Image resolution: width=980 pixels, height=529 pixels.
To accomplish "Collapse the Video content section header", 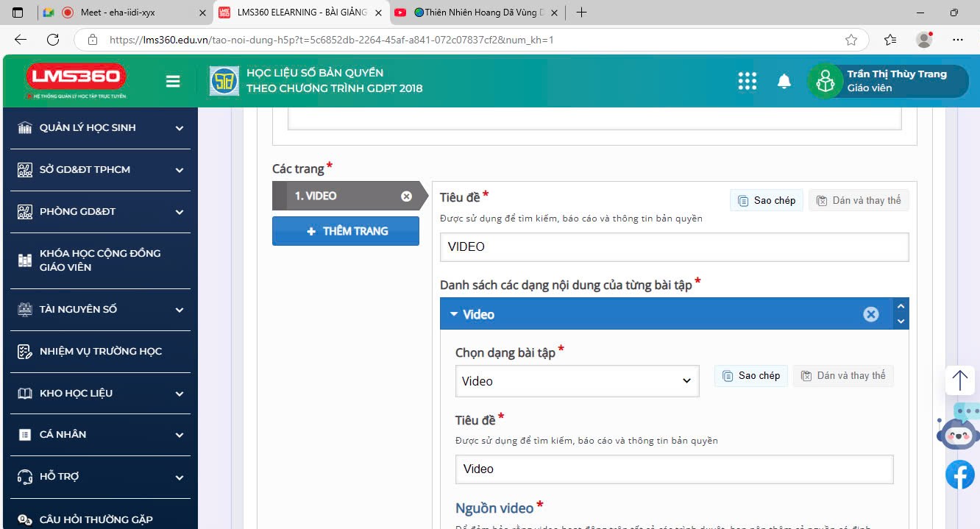I will click(x=472, y=315).
